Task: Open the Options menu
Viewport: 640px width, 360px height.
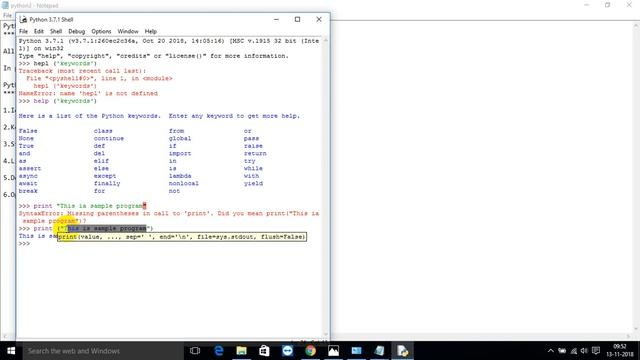Action: [101, 31]
